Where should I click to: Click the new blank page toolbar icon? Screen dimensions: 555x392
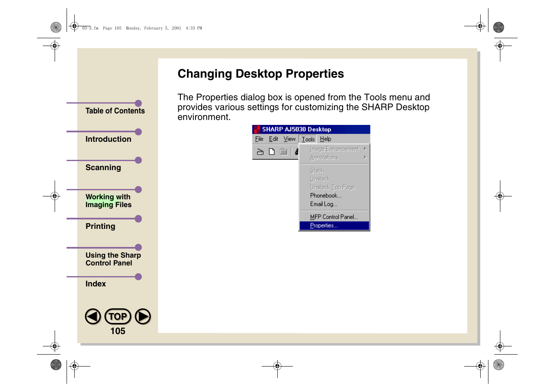point(272,152)
